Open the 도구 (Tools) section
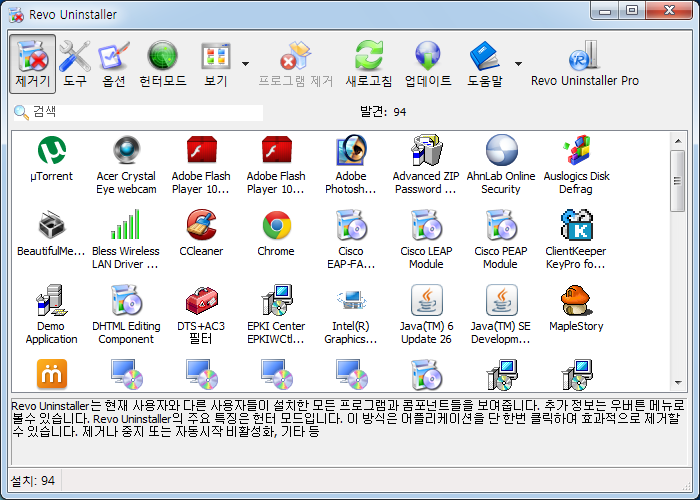The width and height of the screenshot is (700, 500). point(75,64)
